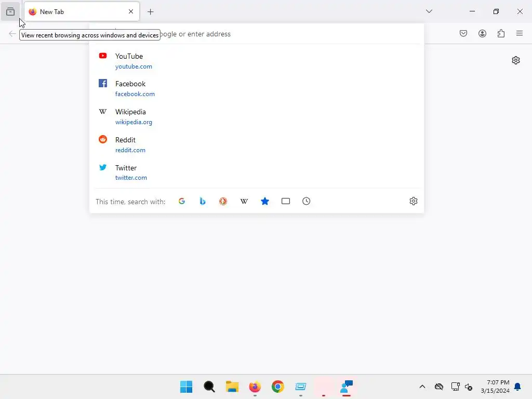Switch to Firefox in the taskbar
The image size is (532, 399).
pyautogui.click(x=255, y=387)
